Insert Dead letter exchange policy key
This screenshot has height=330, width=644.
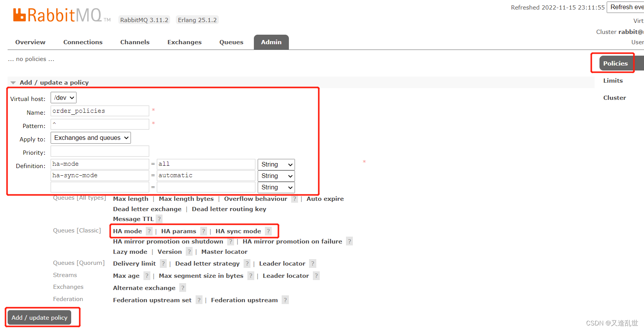click(x=147, y=209)
